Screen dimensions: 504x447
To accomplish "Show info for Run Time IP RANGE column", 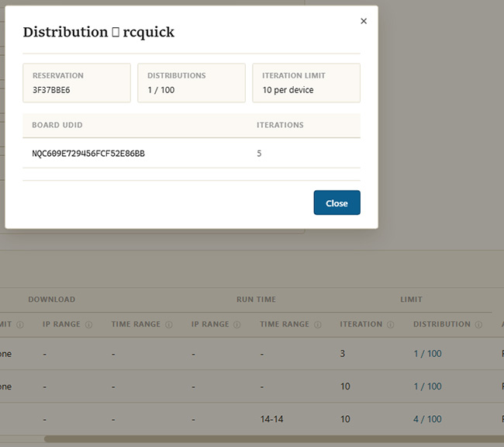I will (237, 324).
